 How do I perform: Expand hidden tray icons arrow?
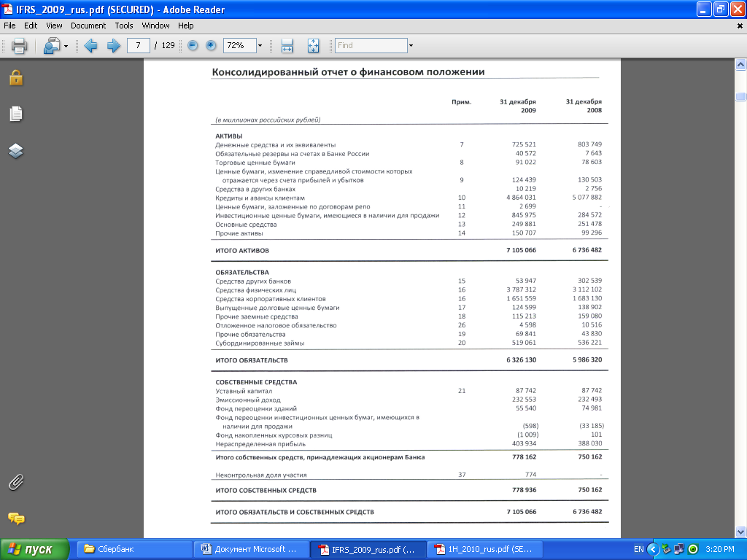tap(653, 550)
